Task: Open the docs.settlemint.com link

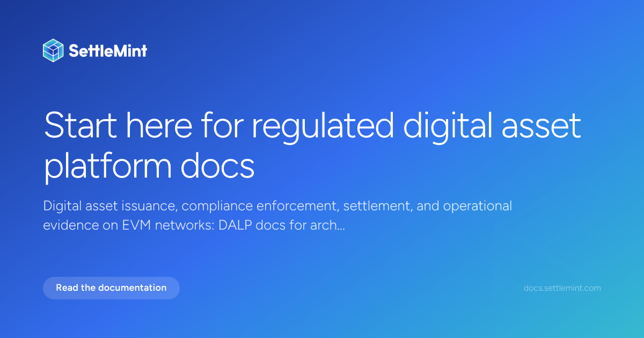Action: (562, 288)
